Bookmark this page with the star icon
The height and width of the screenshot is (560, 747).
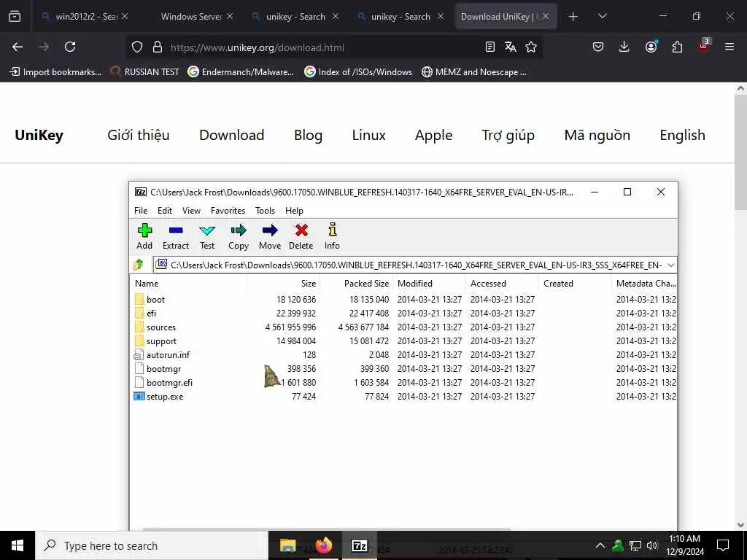coord(531,47)
